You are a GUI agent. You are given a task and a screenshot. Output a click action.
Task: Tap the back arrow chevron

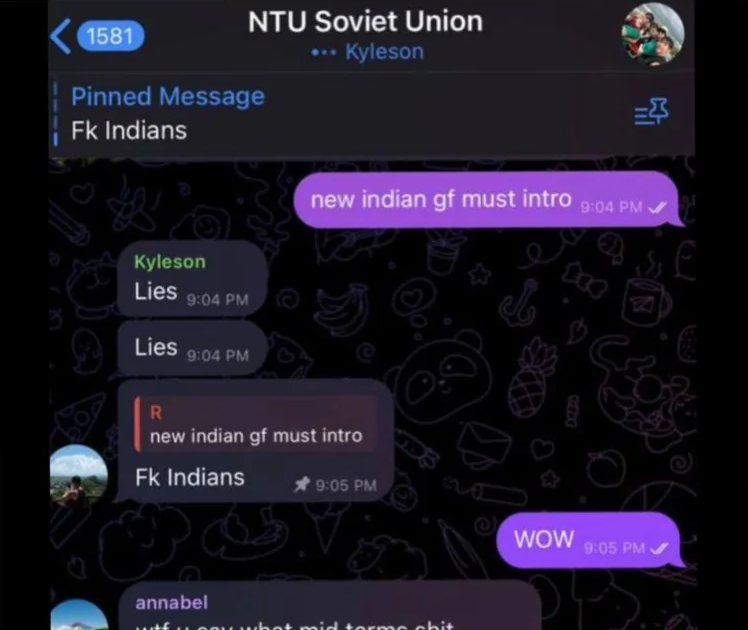[61, 36]
